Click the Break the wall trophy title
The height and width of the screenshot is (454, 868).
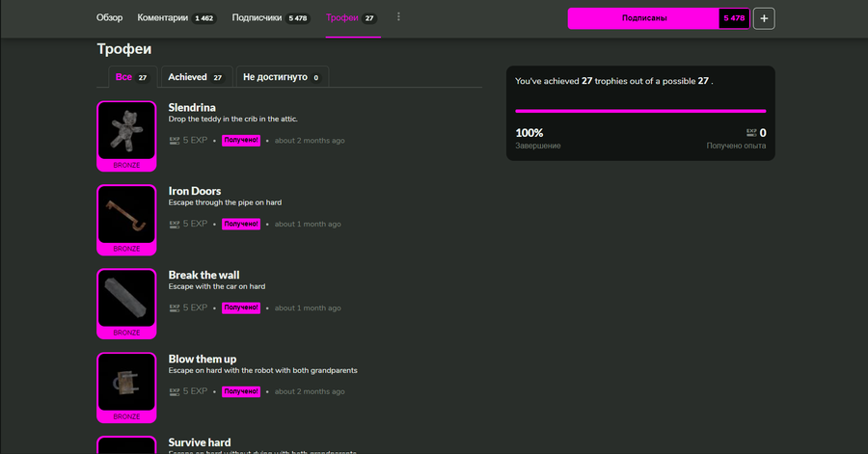pos(203,275)
